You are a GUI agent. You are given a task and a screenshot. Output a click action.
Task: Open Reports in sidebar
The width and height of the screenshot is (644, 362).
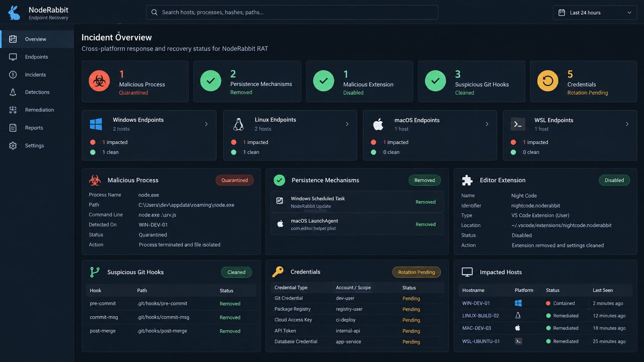37,128
